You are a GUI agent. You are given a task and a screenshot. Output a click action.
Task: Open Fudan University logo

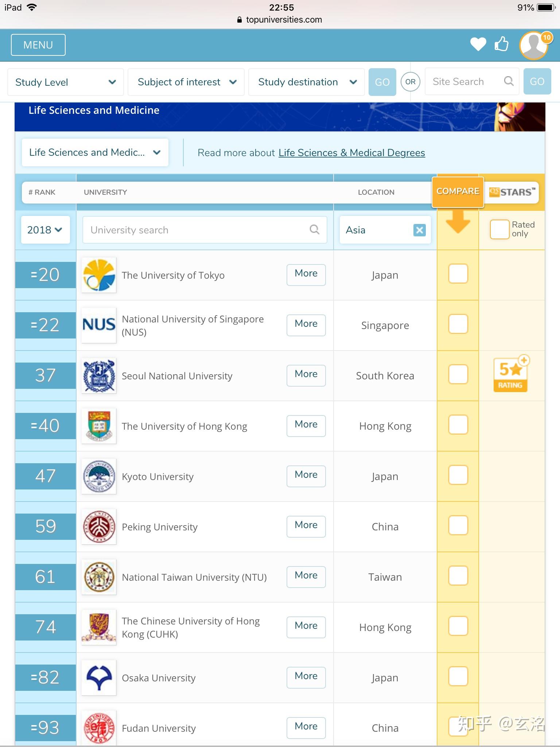99,728
